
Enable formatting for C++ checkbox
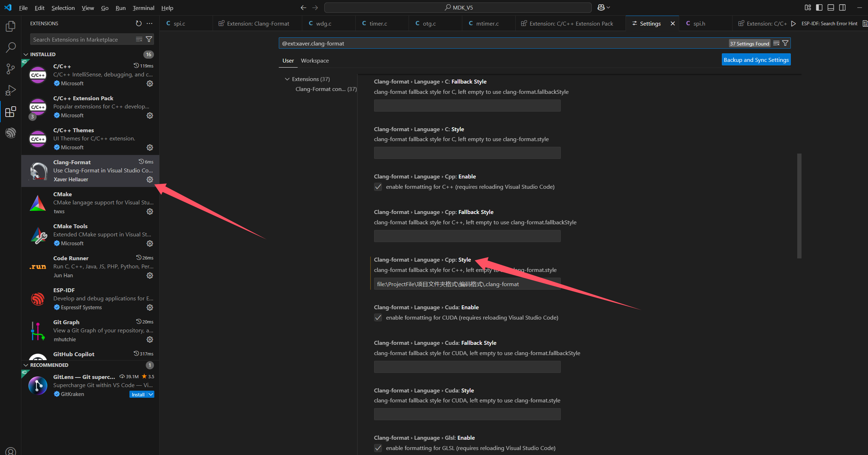tap(378, 187)
